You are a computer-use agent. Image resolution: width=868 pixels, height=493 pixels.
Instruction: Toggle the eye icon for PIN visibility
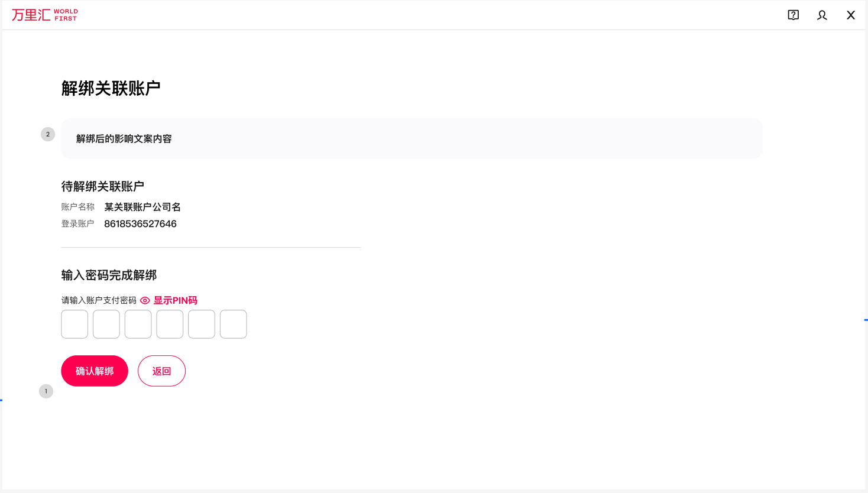pyautogui.click(x=145, y=300)
